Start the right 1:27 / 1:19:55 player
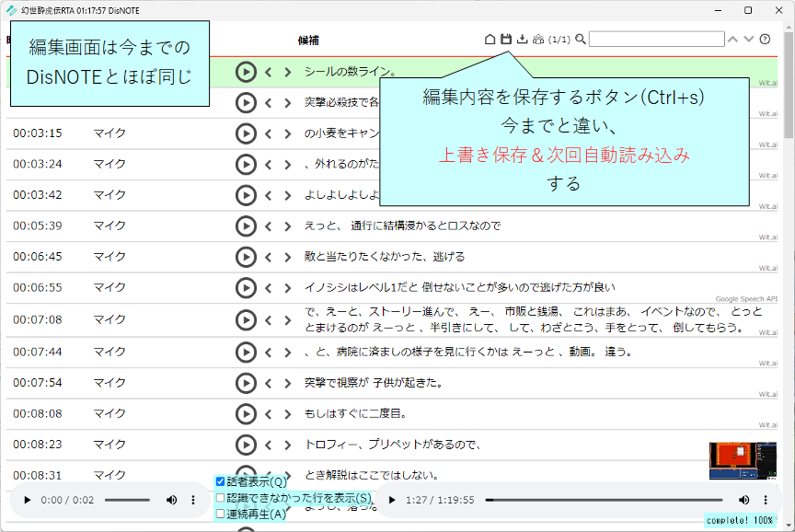Screen dimensions: 795x532 tap(392, 500)
